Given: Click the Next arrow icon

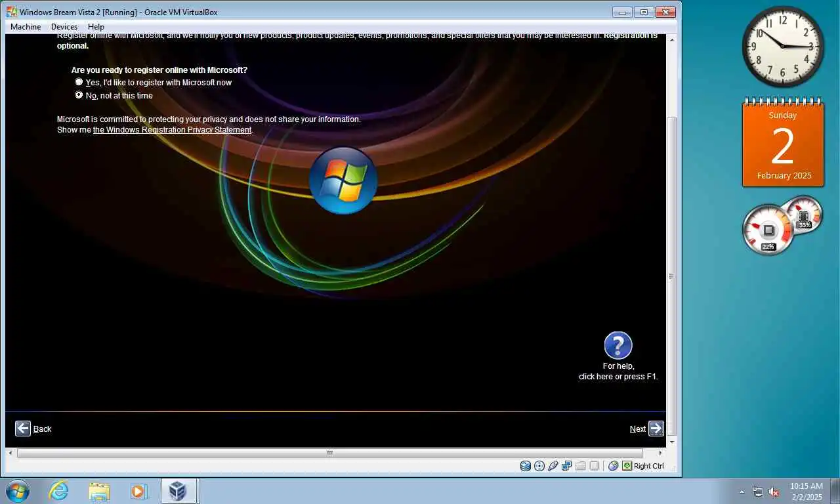Looking at the screenshot, I should tap(656, 429).
